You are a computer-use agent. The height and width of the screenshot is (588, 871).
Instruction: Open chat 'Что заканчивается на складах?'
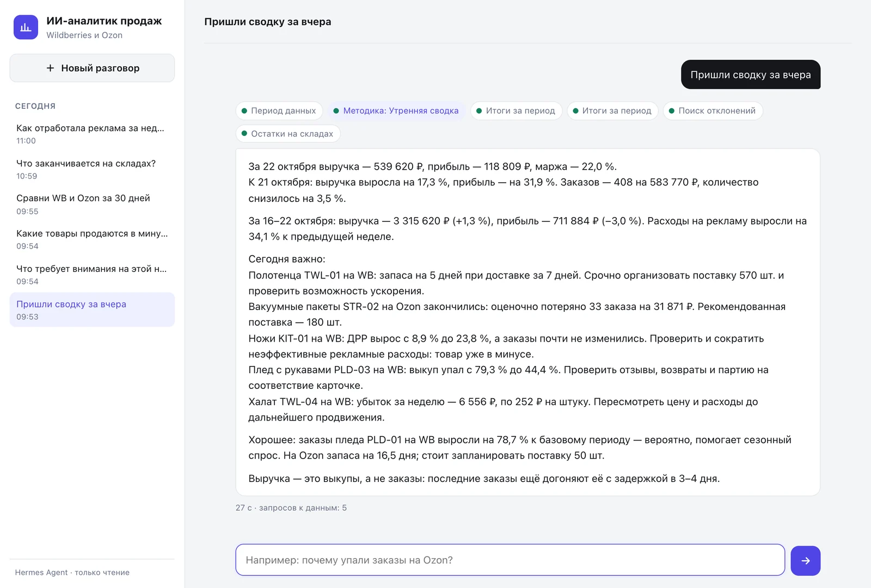tap(92, 169)
